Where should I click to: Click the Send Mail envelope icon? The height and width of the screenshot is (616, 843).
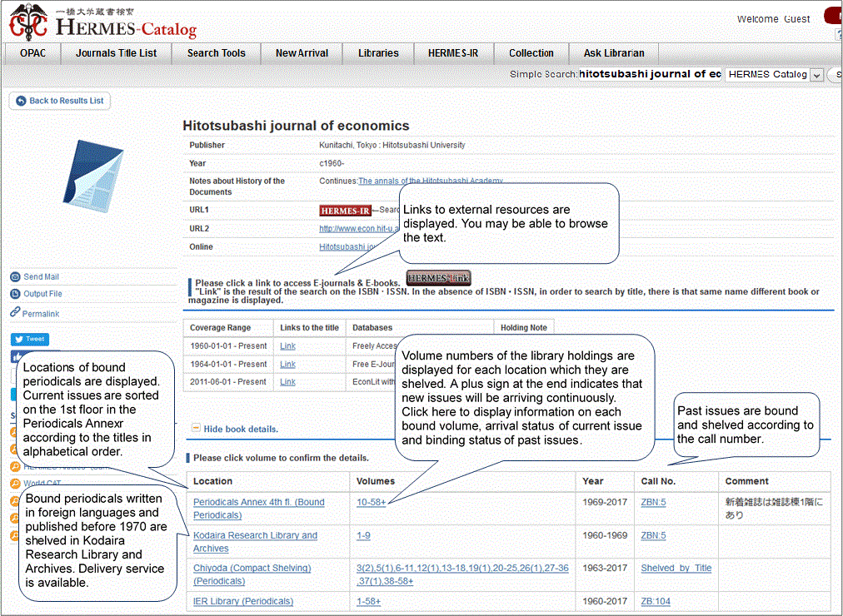tap(15, 277)
